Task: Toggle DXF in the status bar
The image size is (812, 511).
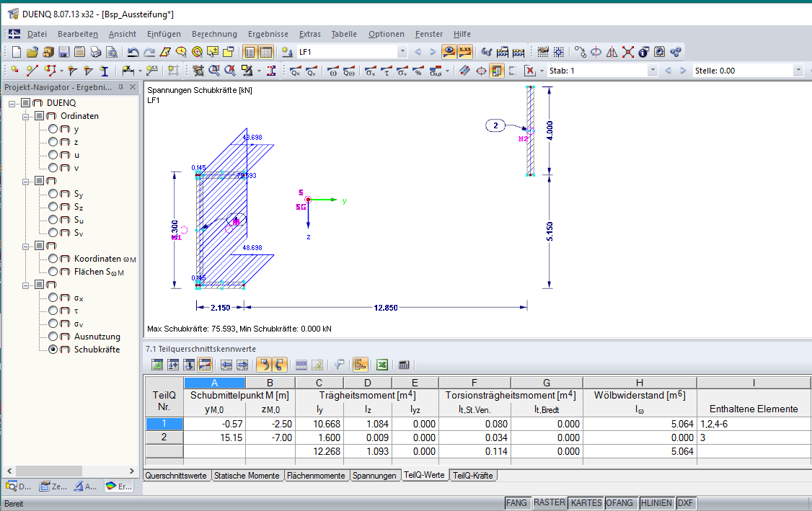Action: pyautogui.click(x=685, y=503)
